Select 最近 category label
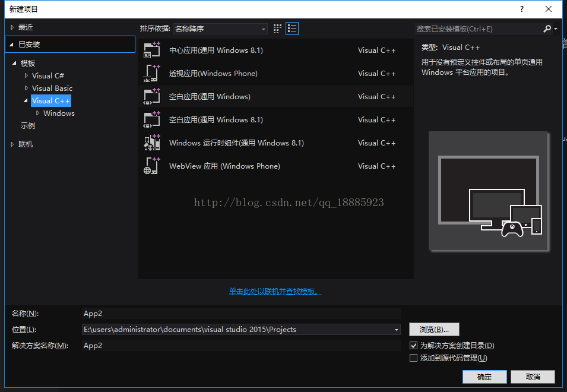Image resolution: width=567 pixels, height=392 pixels. pos(26,27)
